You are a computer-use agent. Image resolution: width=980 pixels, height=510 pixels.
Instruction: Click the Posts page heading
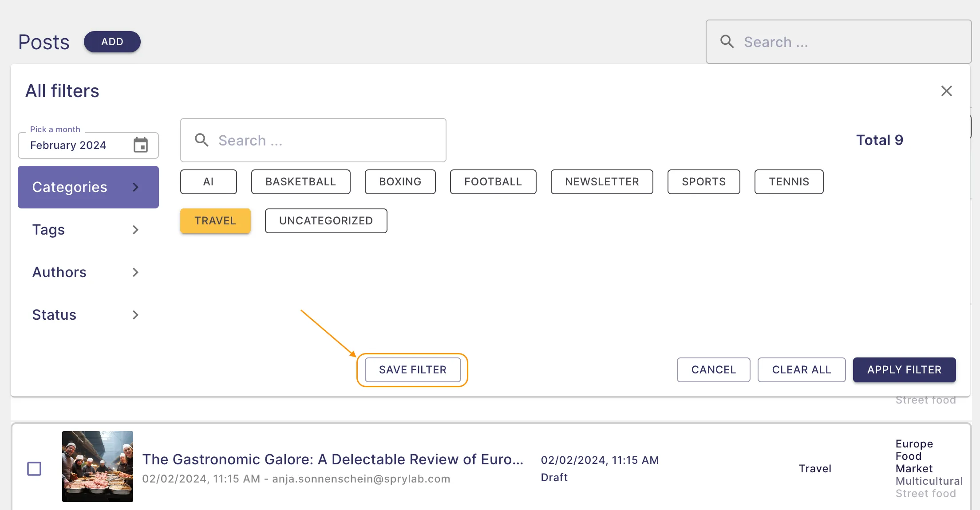[x=44, y=42]
